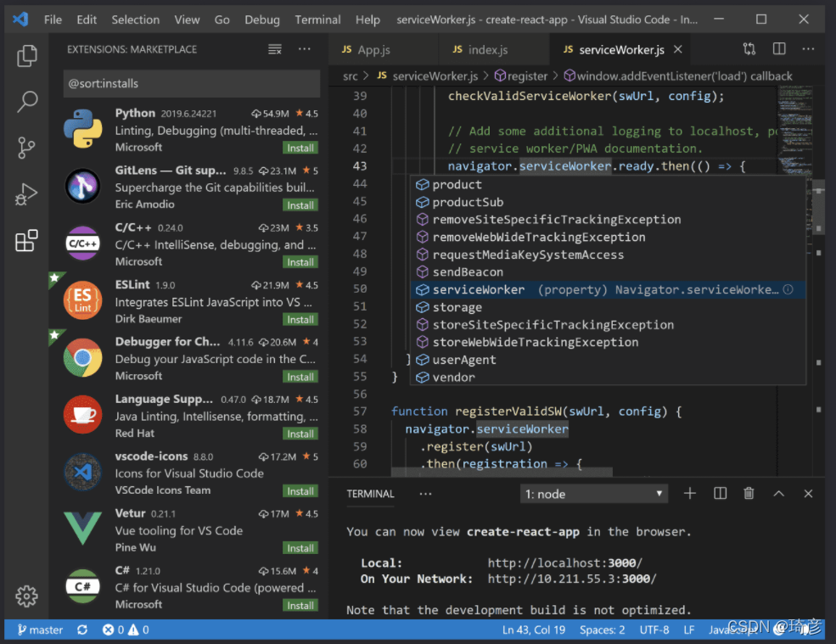
Task: Install the ESLint extension
Action: point(300,319)
